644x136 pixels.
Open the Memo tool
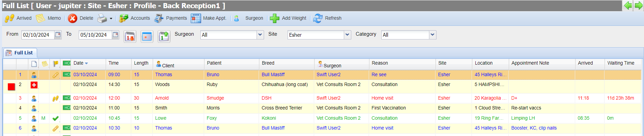coord(49,18)
